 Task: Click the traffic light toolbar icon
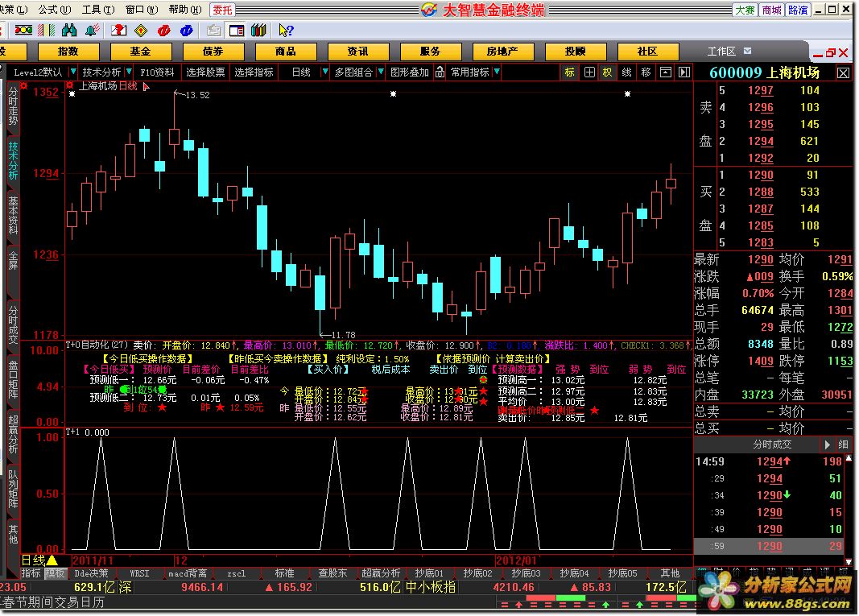click(x=23, y=30)
